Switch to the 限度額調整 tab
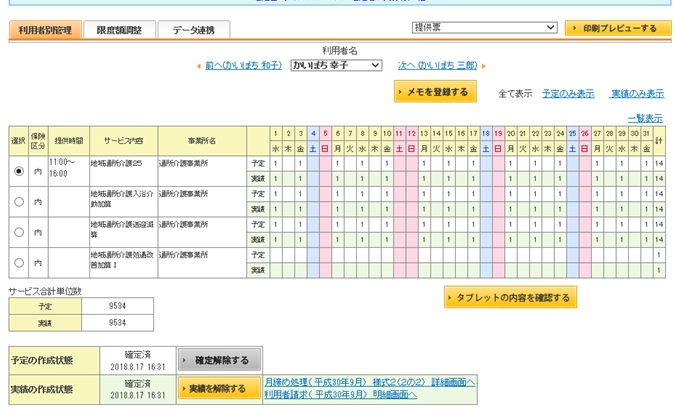675x411 pixels. tap(119, 30)
